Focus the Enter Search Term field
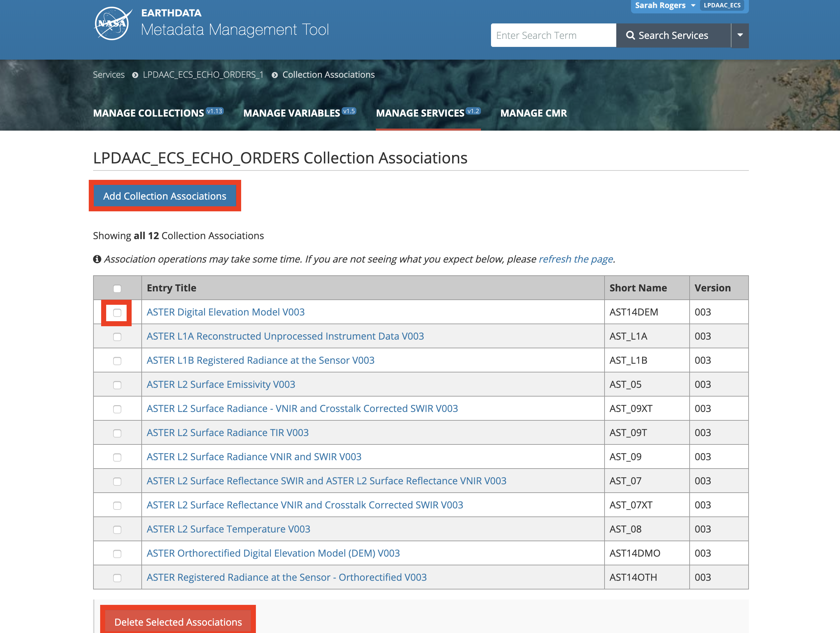The image size is (840, 633). pos(553,35)
